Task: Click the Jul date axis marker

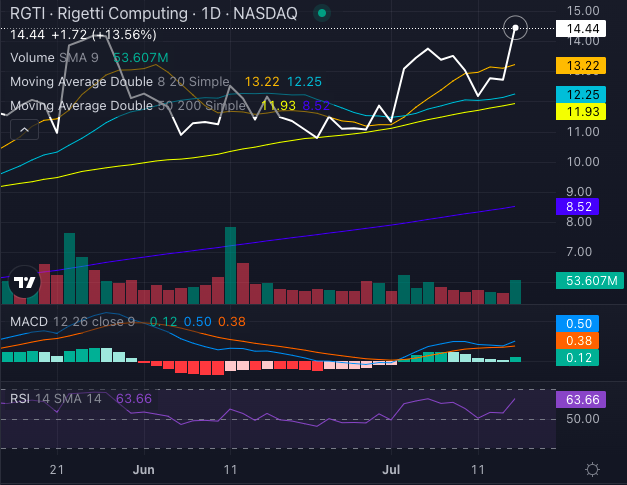Action: 391,469
